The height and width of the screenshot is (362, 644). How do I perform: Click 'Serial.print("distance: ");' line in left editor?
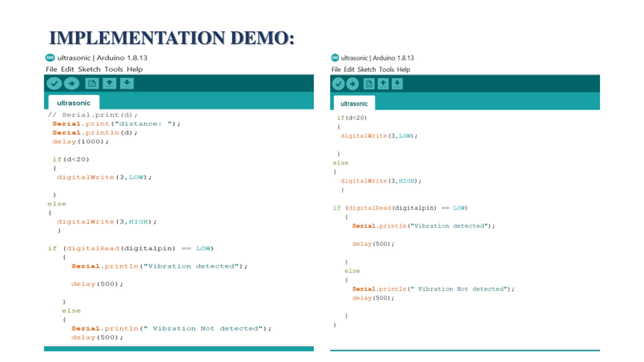pos(116,124)
